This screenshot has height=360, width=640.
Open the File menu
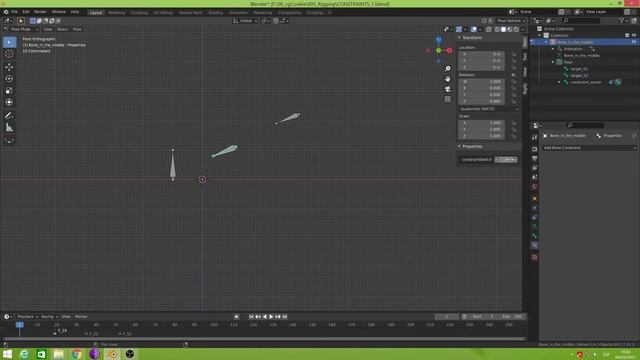coord(15,12)
